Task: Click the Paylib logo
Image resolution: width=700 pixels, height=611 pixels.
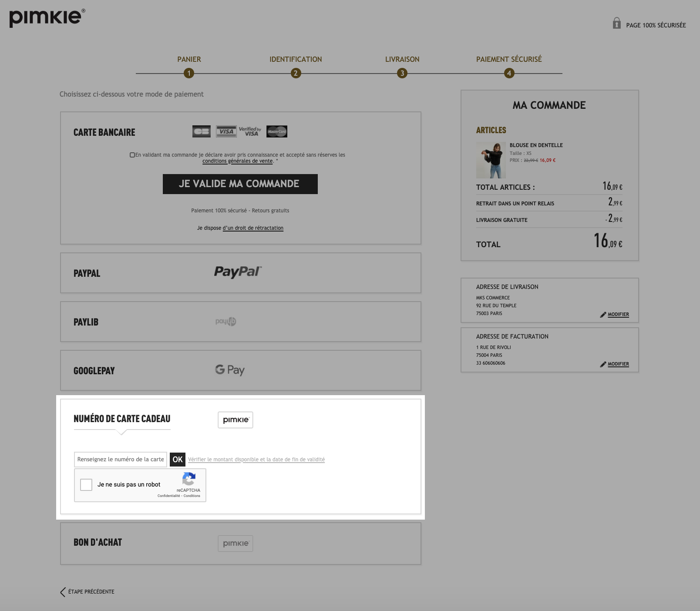Action: click(225, 321)
